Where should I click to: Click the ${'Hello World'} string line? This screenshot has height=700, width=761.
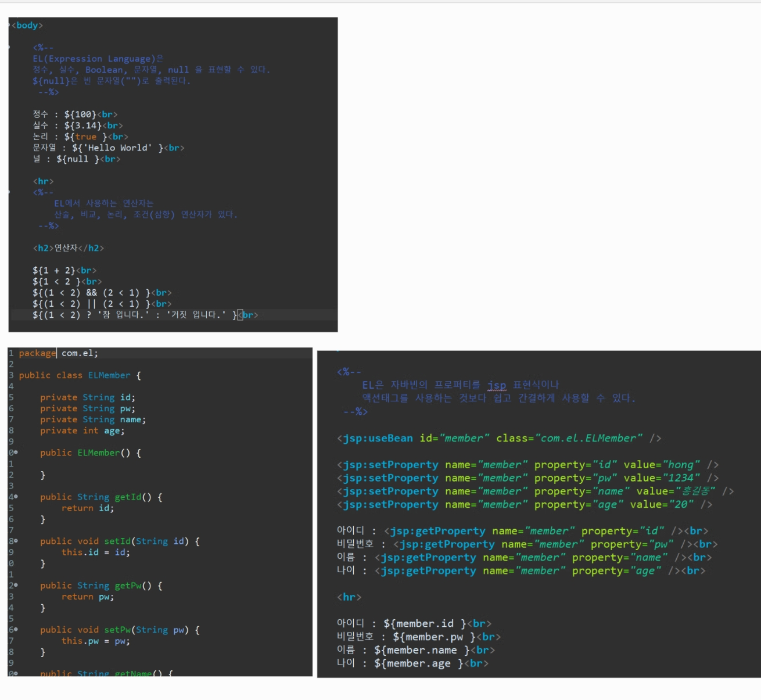(109, 148)
